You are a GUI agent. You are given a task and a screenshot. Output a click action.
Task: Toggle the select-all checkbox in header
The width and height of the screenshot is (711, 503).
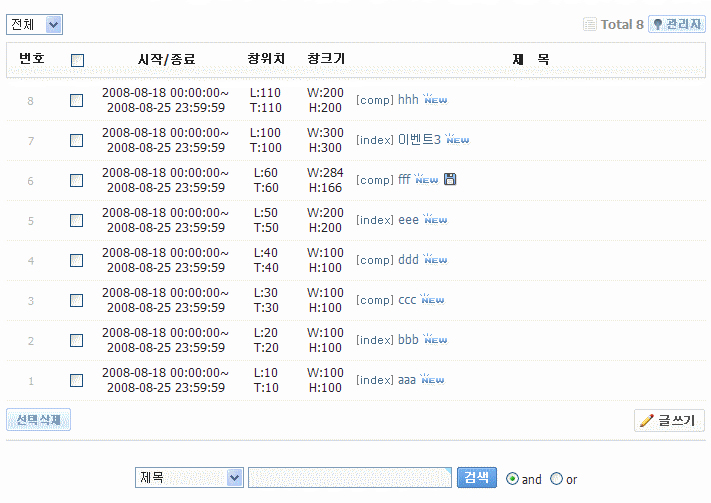pyautogui.click(x=77, y=60)
